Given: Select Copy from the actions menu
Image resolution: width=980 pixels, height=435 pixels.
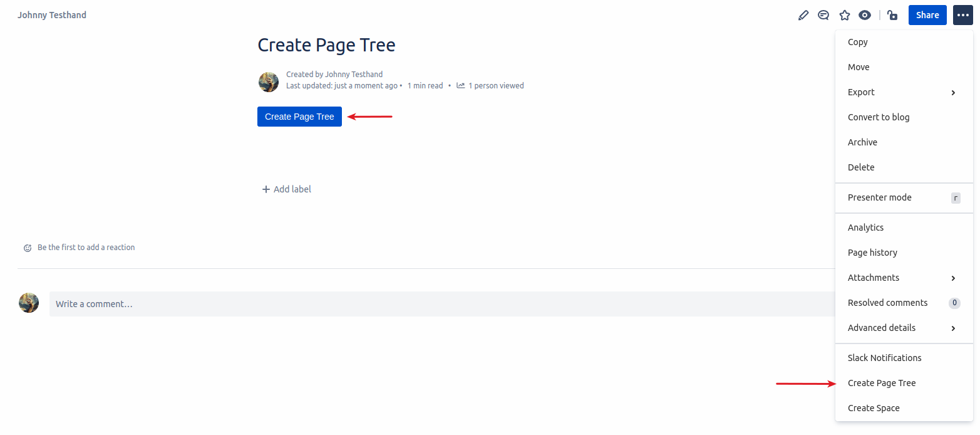Looking at the screenshot, I should click(x=857, y=42).
